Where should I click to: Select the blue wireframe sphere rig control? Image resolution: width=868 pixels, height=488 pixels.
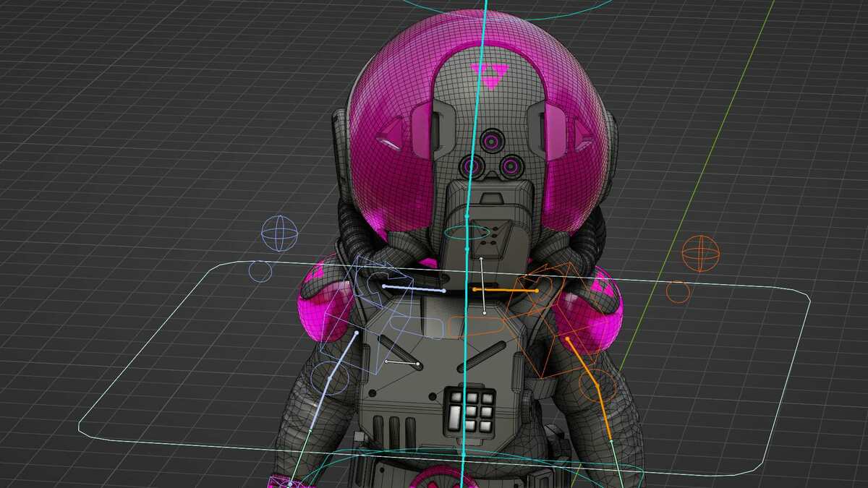point(279,234)
